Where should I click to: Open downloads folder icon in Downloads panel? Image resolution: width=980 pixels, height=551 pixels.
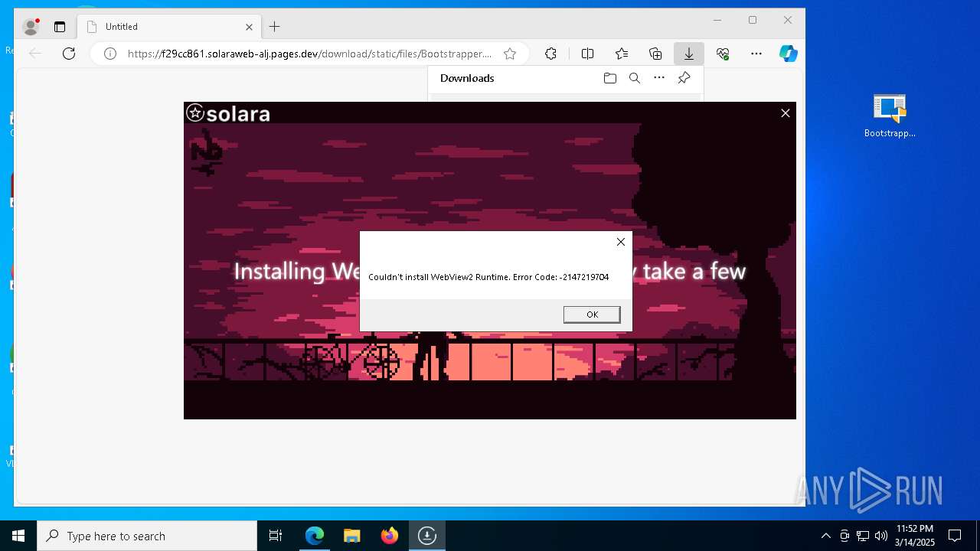point(610,78)
